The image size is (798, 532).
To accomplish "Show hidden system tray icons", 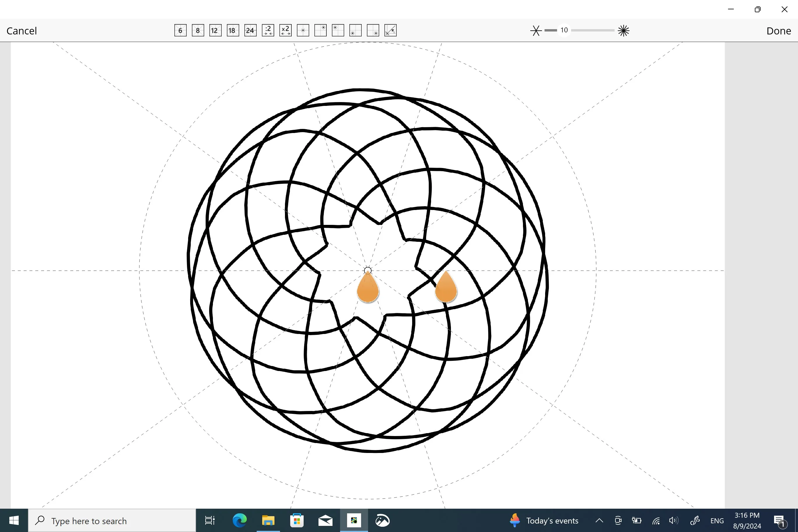I will (x=599, y=520).
